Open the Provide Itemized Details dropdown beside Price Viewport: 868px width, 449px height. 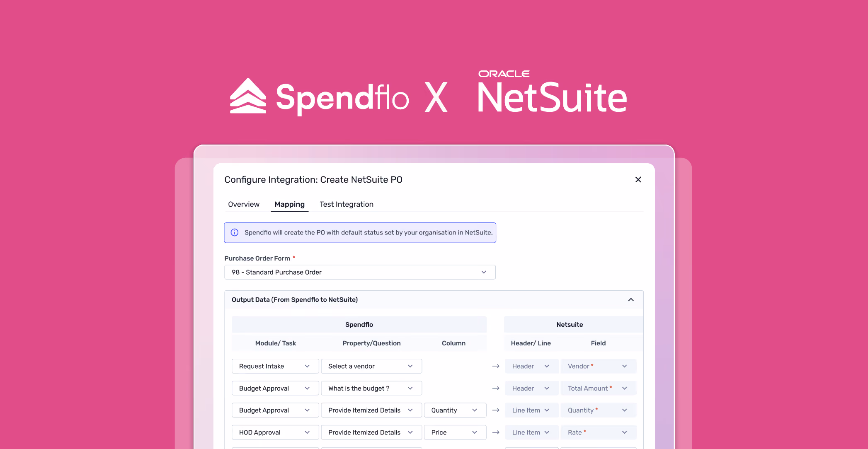[x=371, y=432]
